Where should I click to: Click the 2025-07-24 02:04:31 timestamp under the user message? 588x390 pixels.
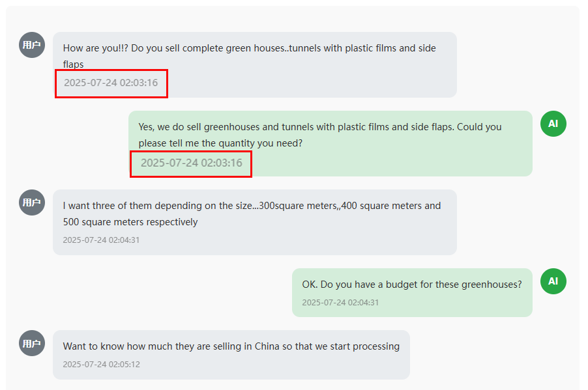coord(101,240)
